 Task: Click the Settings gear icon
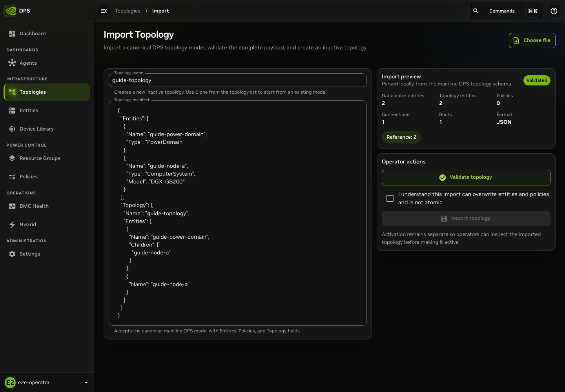coord(12,254)
